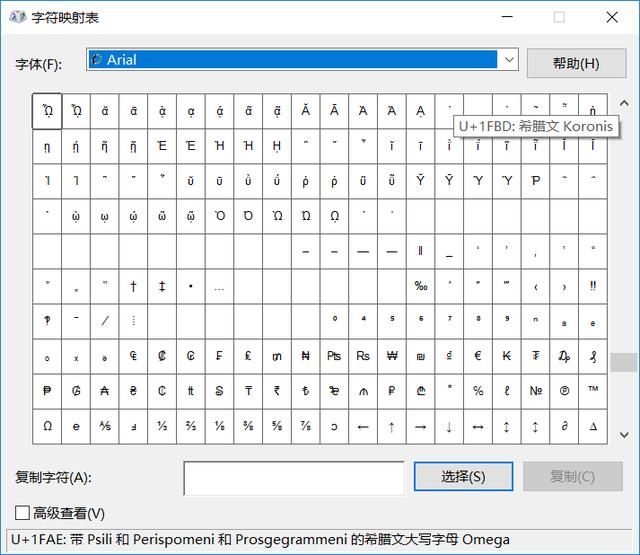Viewport: 640px width, 555px height.
Task: Click the scroll up arrow beside the grid
Action: [624, 103]
